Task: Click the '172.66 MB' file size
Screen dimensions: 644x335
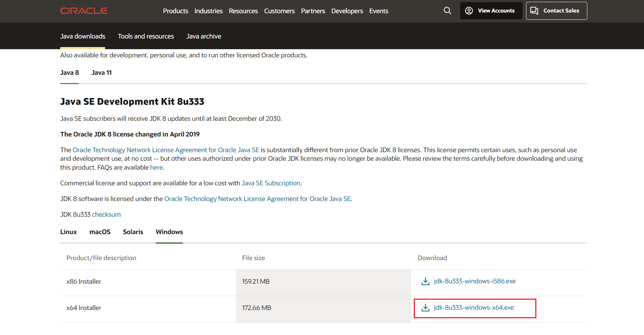Action: [x=257, y=308]
